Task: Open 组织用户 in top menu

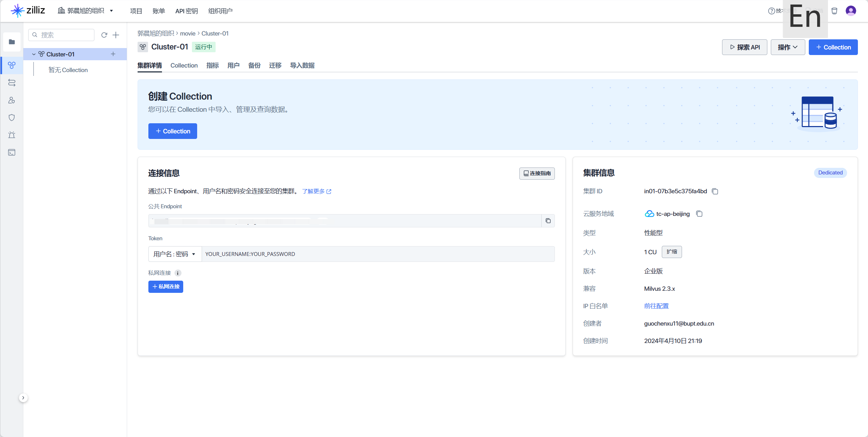Action: 220,11
